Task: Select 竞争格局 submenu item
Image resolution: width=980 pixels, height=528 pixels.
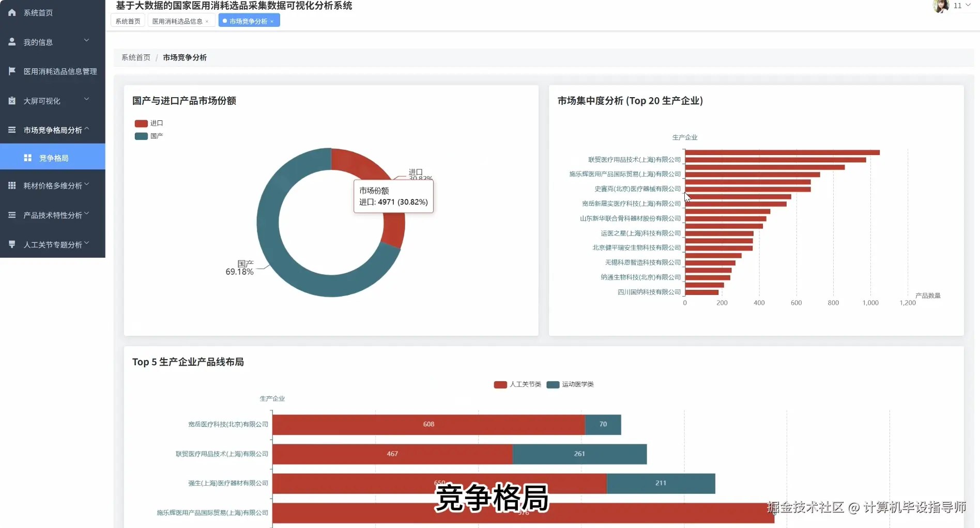Action: [x=52, y=158]
